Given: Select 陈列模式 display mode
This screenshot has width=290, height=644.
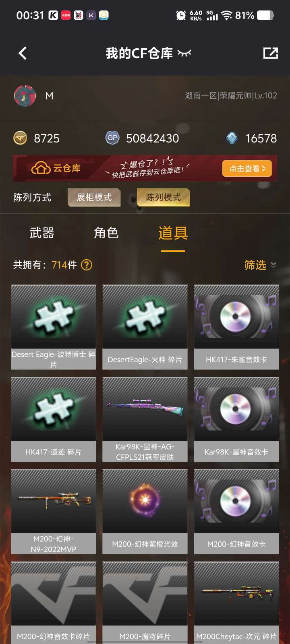Looking at the screenshot, I should [163, 197].
